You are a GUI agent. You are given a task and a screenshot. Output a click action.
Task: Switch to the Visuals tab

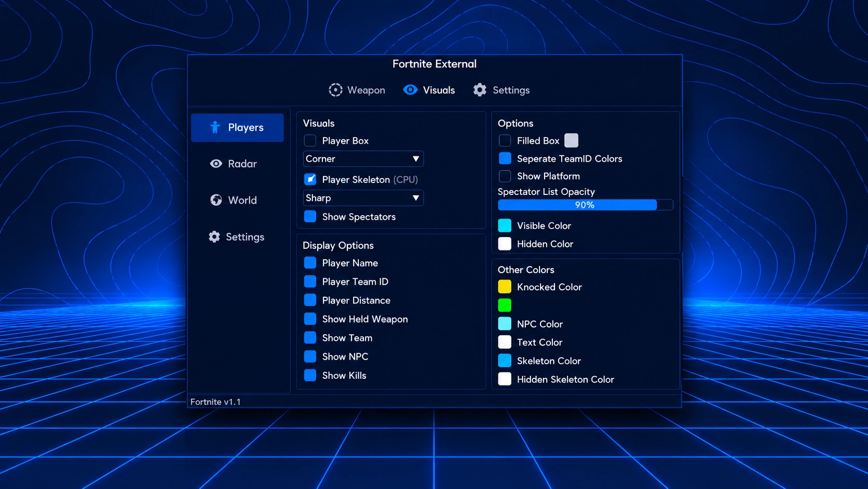click(x=429, y=90)
